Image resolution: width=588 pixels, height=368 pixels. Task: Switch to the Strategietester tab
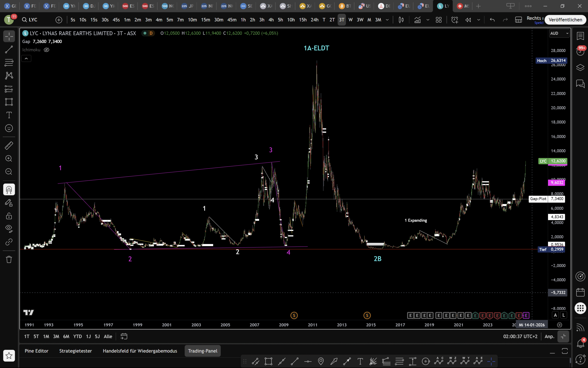click(x=75, y=351)
